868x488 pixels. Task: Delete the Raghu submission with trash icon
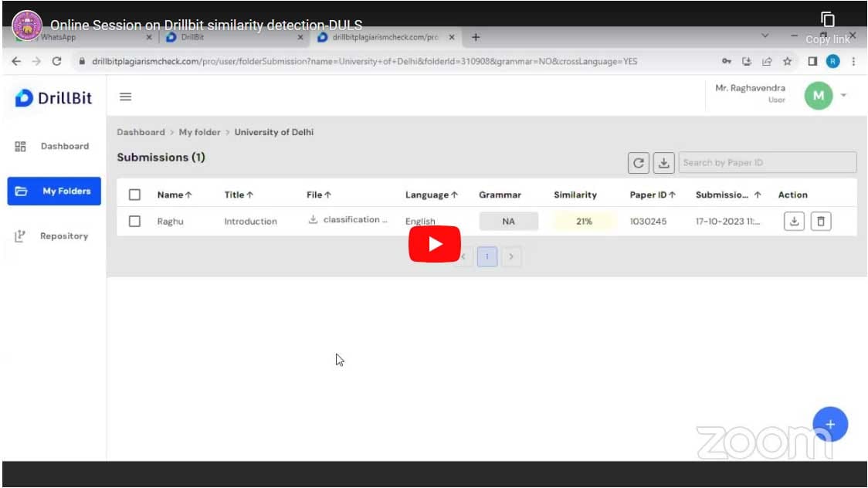pyautogui.click(x=822, y=221)
